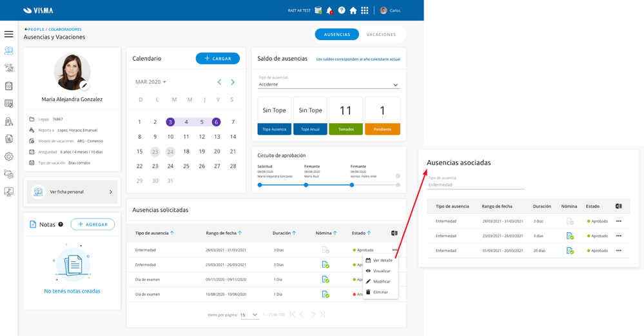Sort by Tipo de ausencia in solicitadas table
The height and width of the screenshot is (336, 644).
click(171, 233)
